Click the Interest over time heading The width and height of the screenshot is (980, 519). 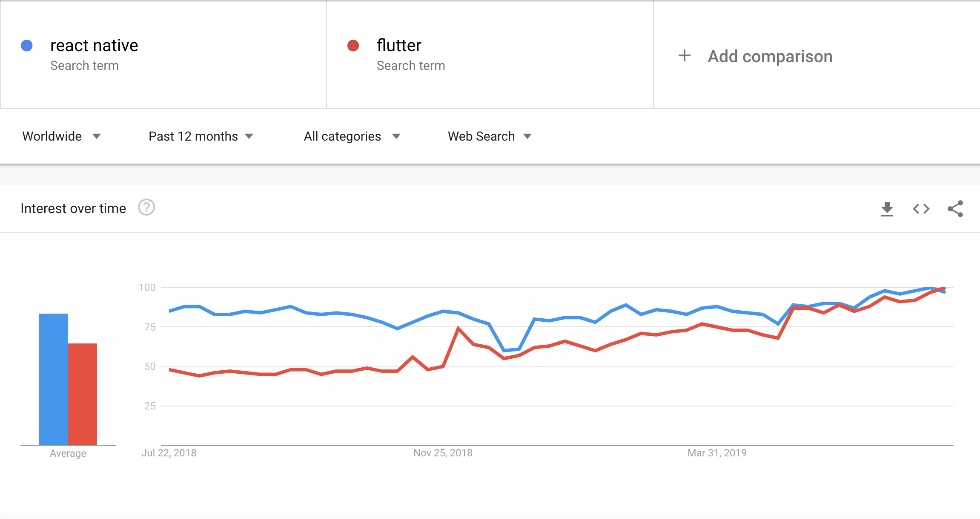click(x=73, y=208)
